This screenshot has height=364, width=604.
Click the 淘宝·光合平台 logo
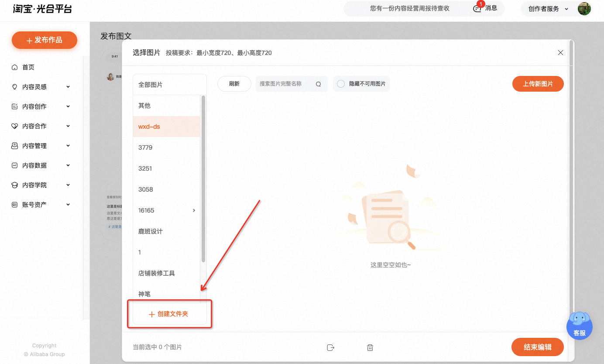click(42, 9)
